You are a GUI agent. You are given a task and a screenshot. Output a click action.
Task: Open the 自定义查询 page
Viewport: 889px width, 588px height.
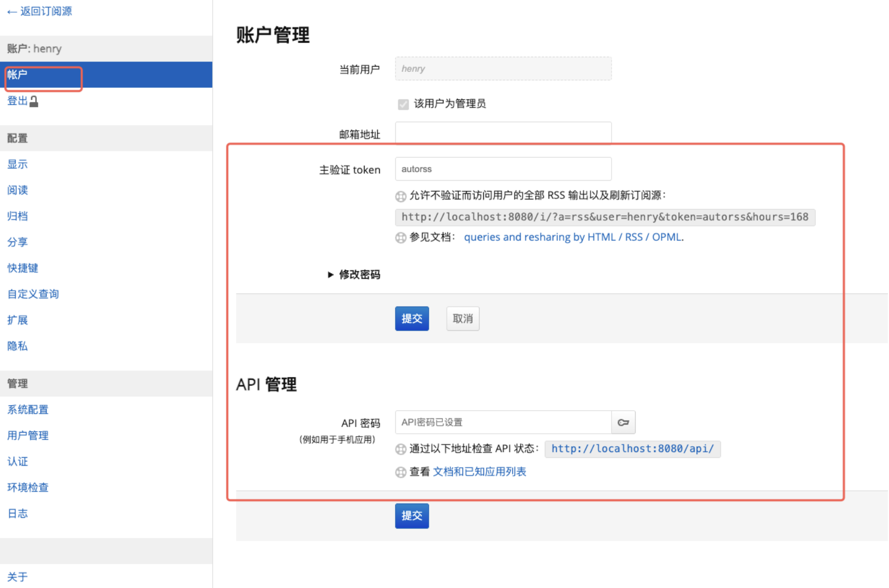[x=33, y=294]
